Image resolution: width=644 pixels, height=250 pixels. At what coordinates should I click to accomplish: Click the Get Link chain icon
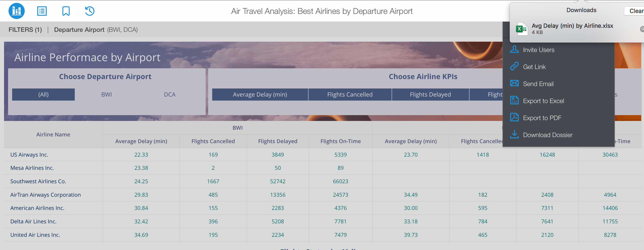point(514,66)
